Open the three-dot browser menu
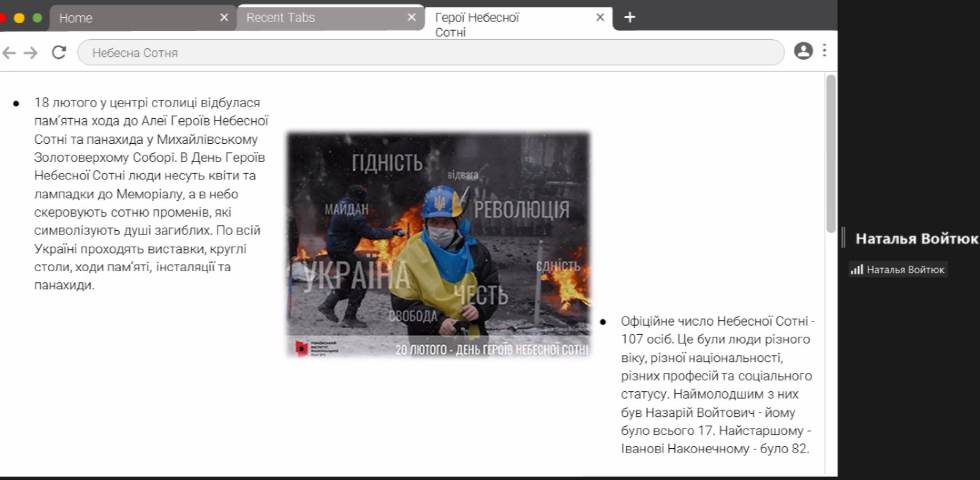 (824, 51)
